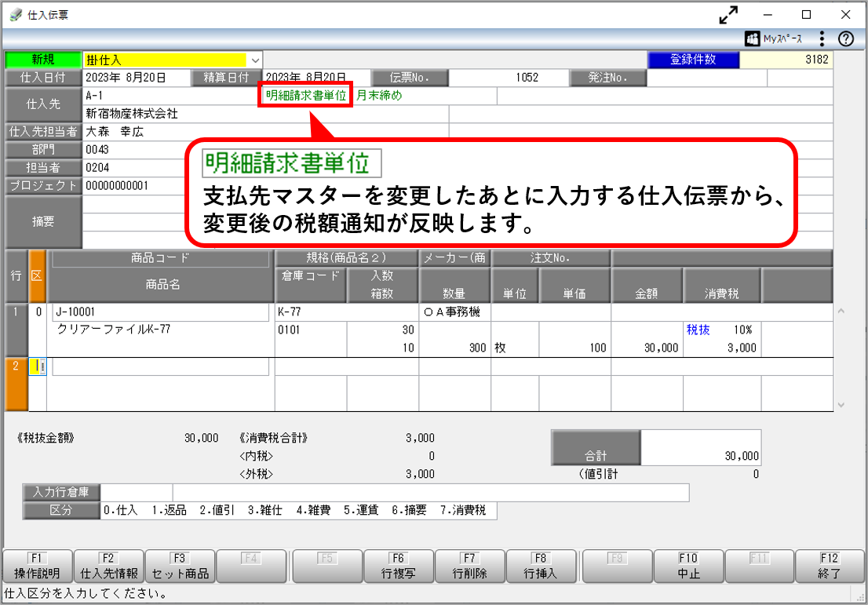Expand the 掛仕入 dropdown arrow
Viewport: 868px width, 605px height.
pos(254,60)
